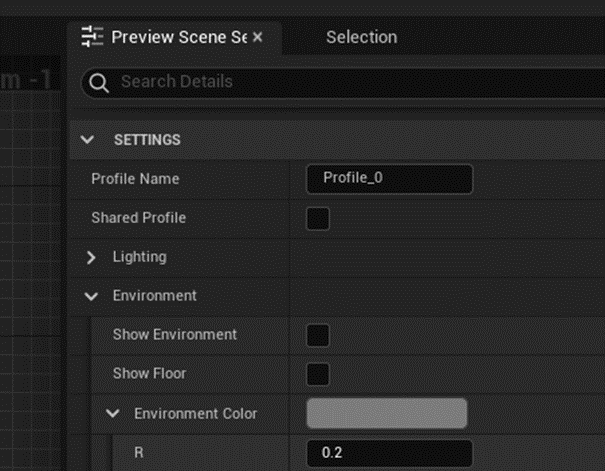Click the R value field showing 0.2

pos(389,453)
